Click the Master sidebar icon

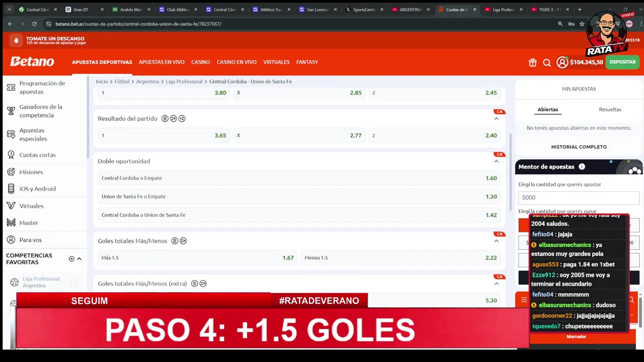11,223
